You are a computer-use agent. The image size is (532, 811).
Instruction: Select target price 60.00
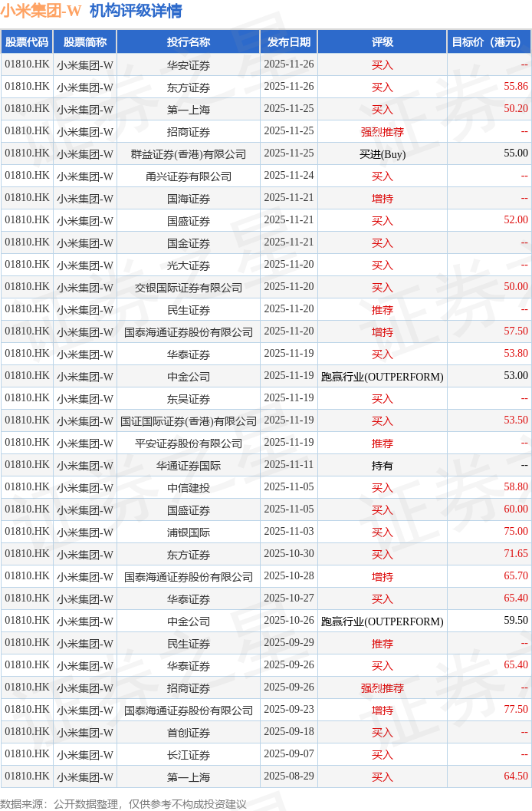click(x=515, y=509)
